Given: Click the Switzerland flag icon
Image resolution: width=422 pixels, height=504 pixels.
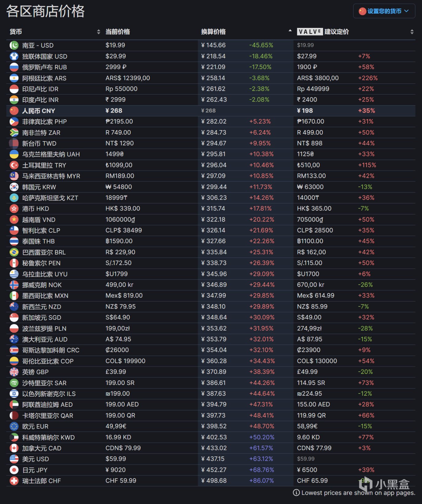Looking at the screenshot, I should pyautogui.click(x=14, y=481).
